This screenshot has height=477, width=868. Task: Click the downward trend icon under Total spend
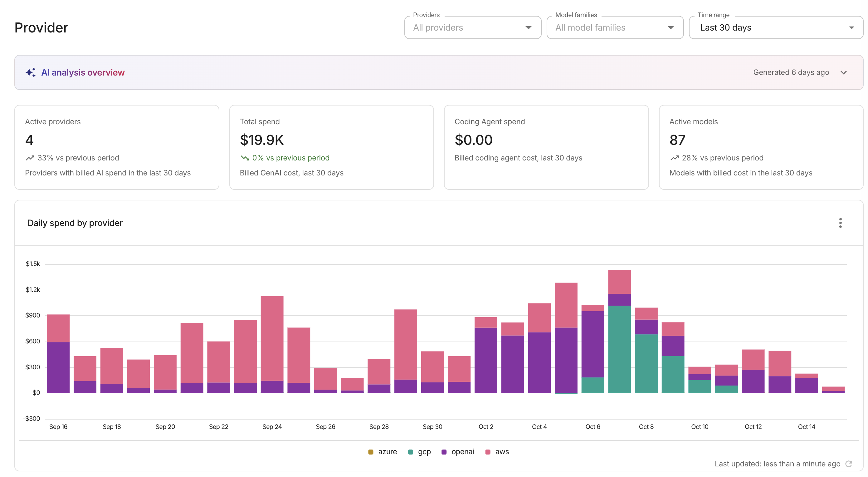(245, 158)
